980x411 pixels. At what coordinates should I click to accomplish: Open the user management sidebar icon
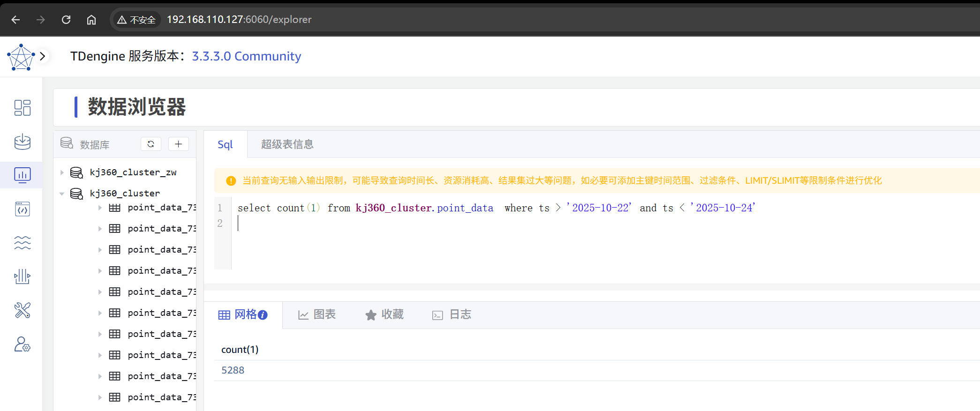pyautogui.click(x=22, y=344)
